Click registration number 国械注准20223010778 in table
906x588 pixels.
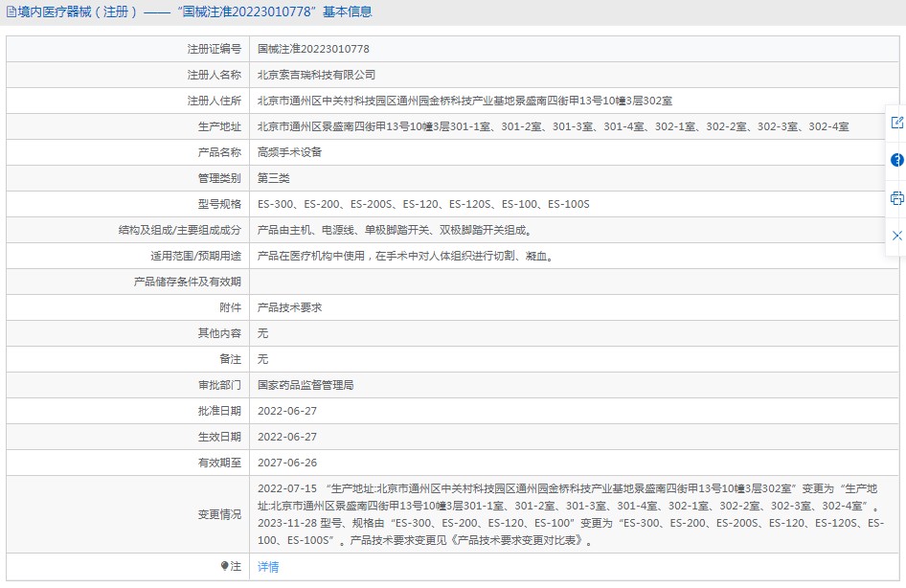(313, 49)
